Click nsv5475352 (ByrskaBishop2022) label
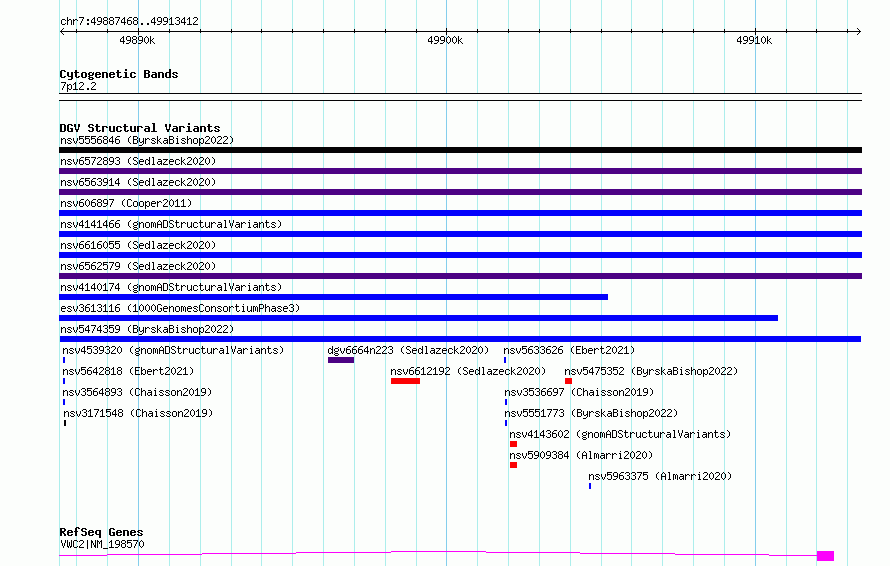 (651, 371)
